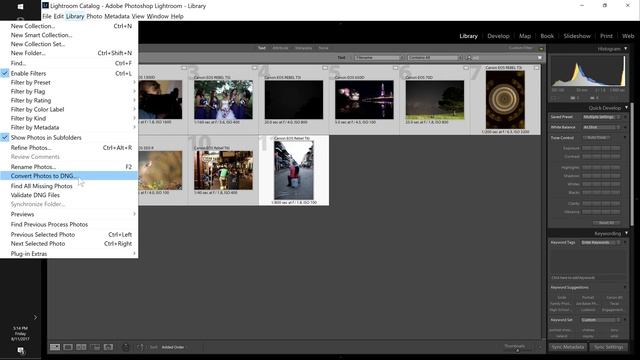Collapse the Keywording panel
The image size is (640, 360).
[627, 233]
